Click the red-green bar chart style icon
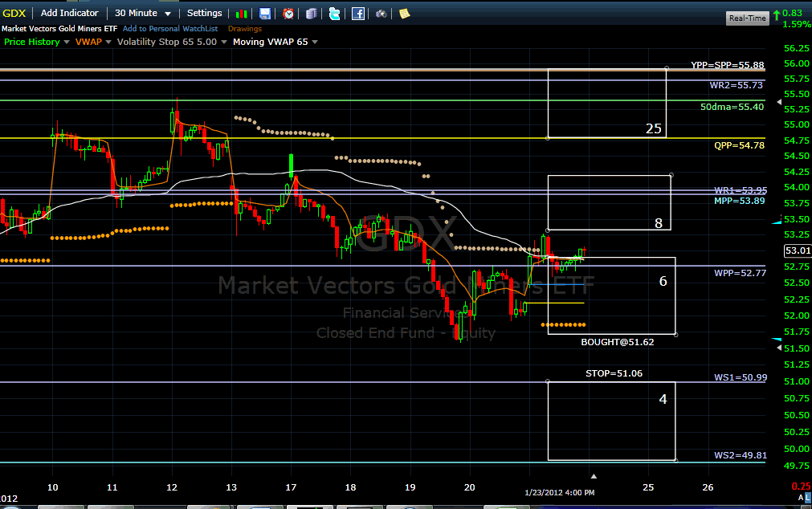Viewport: 812px width, 509px height. pyautogui.click(x=241, y=14)
